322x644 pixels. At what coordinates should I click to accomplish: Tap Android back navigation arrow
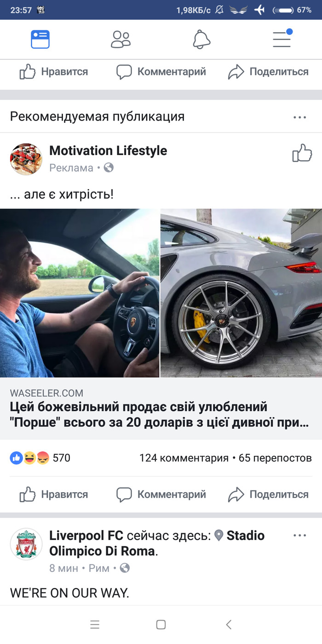pyautogui.click(x=229, y=624)
